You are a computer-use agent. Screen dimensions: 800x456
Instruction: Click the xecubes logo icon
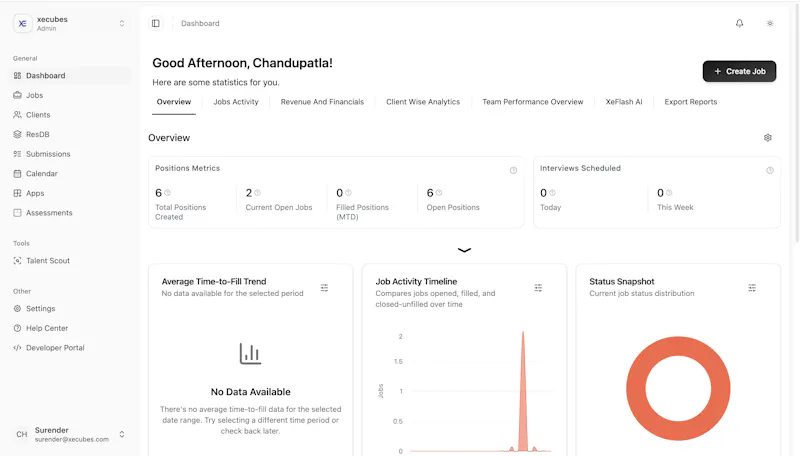click(22, 23)
